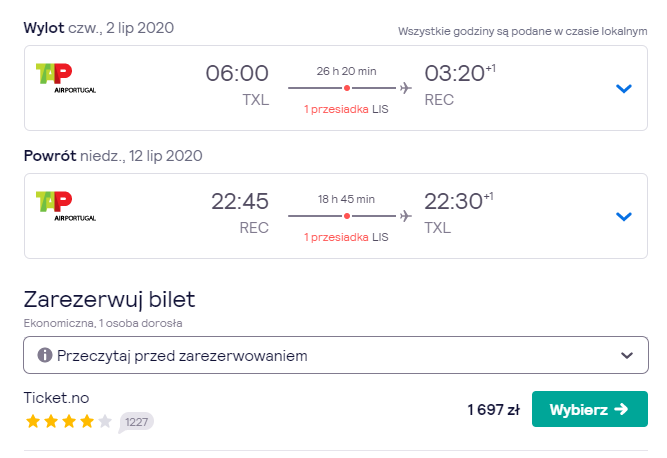This screenshot has width=667, height=458.
Task: Click the Ticket.no provider name
Action: click(x=56, y=398)
